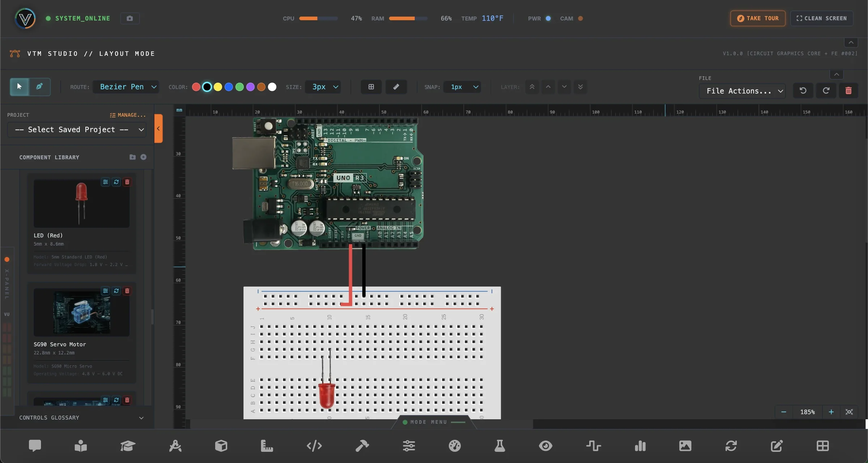
Task: Open the image gallery mode icon
Action: [685, 446]
